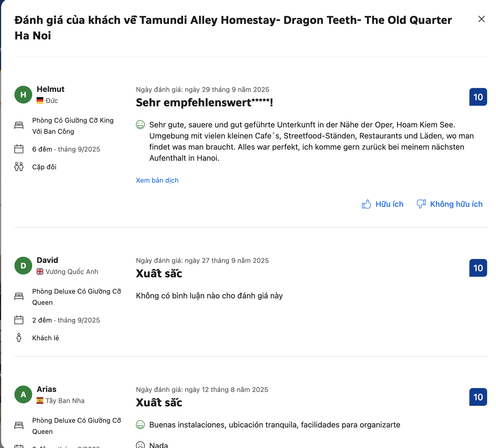Click the Không hữu ích button text
The width and height of the screenshot is (496, 448).
456,204
